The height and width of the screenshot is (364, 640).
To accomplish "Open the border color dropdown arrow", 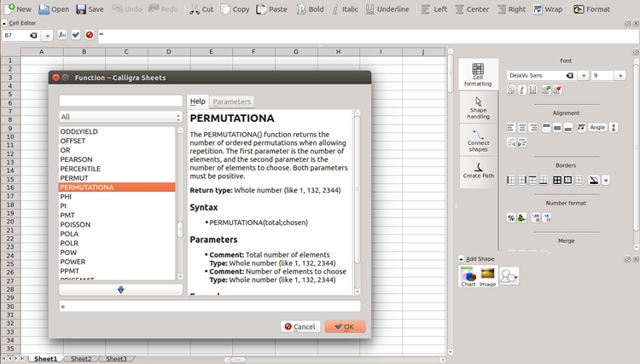I will coord(606,180).
